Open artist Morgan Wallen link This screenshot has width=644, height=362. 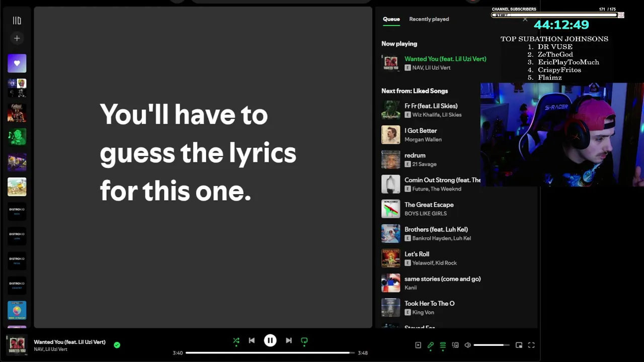(423, 139)
